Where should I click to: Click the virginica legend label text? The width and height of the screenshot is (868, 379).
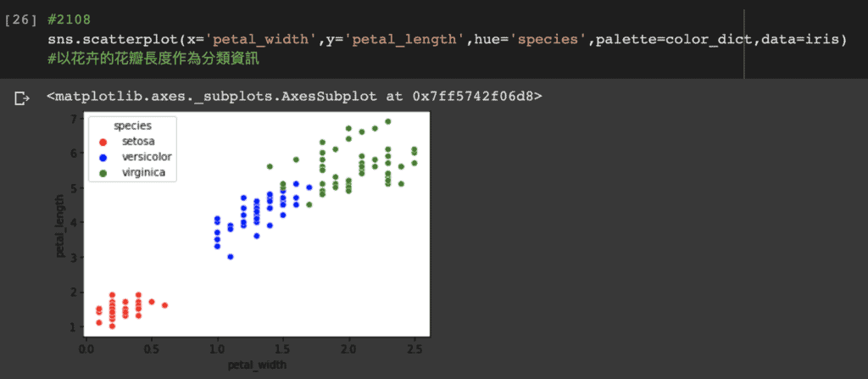click(142, 174)
